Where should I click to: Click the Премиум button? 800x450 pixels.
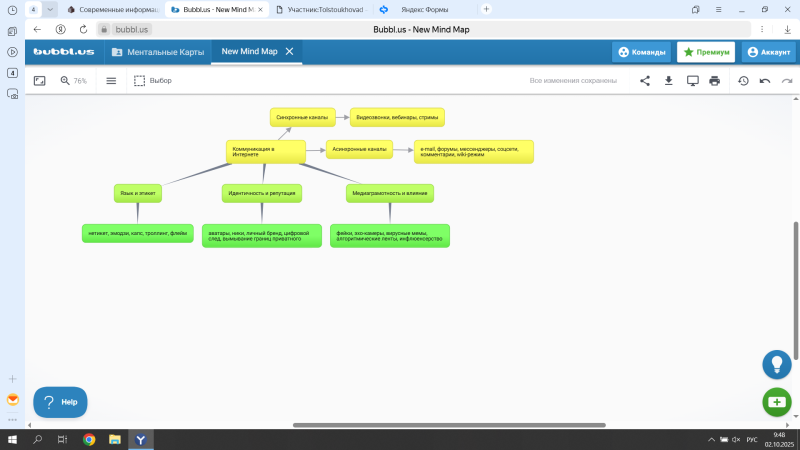pyautogui.click(x=706, y=52)
